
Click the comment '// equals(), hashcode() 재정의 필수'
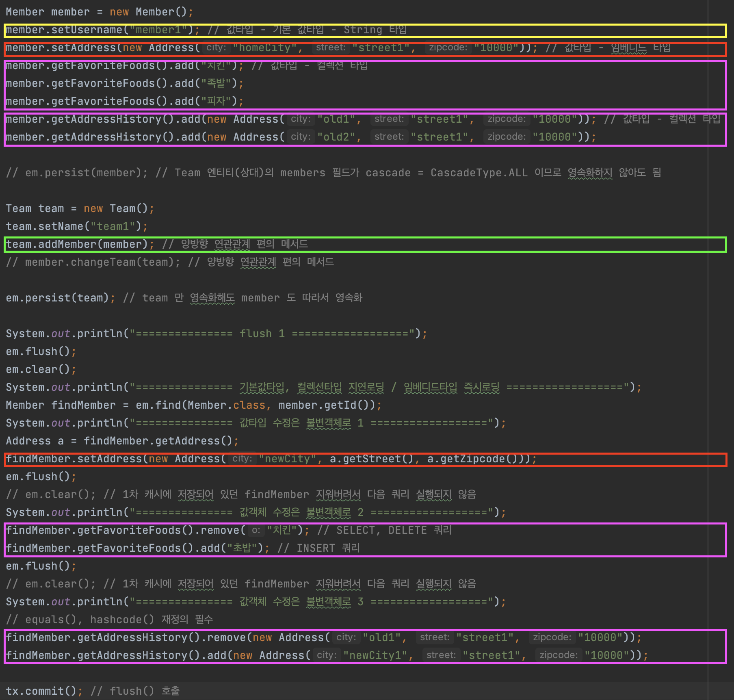(109, 620)
